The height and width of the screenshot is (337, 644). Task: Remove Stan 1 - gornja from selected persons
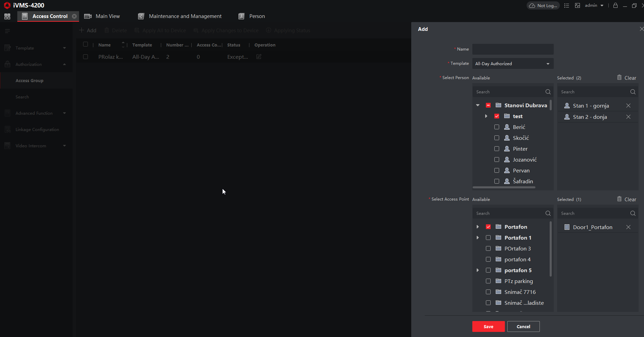pos(628,106)
